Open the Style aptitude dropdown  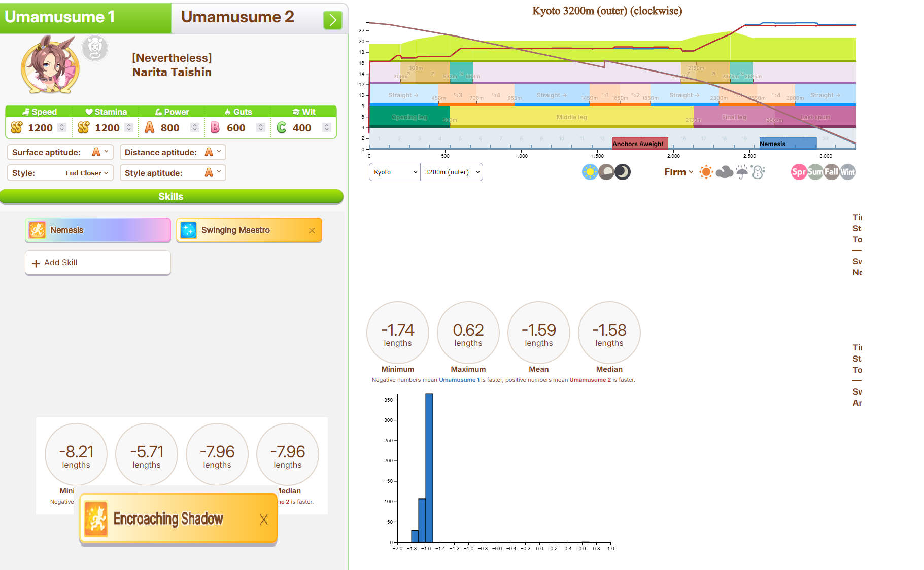coord(173,173)
